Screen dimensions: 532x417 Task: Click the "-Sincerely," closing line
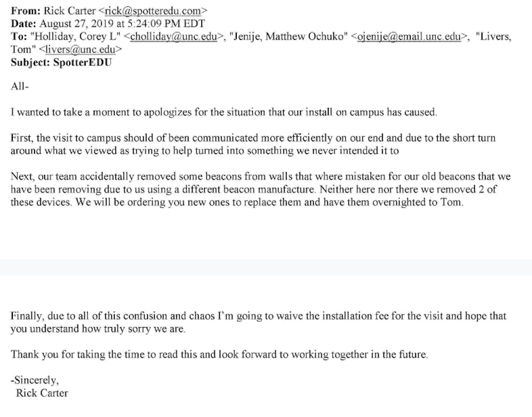35,380
